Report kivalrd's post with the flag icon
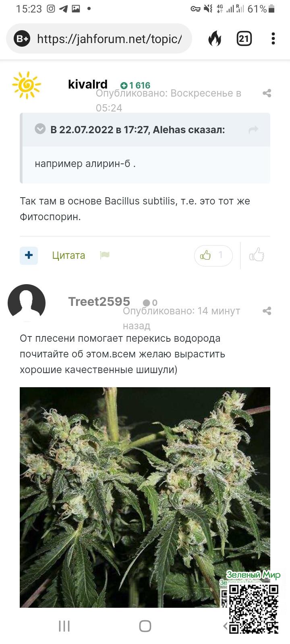This screenshot has width=290, height=644. pos(105,255)
